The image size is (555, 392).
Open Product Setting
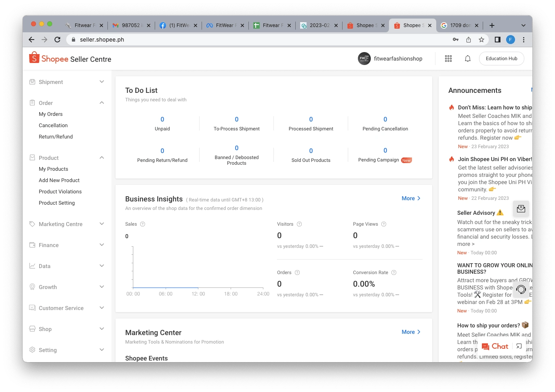(57, 203)
